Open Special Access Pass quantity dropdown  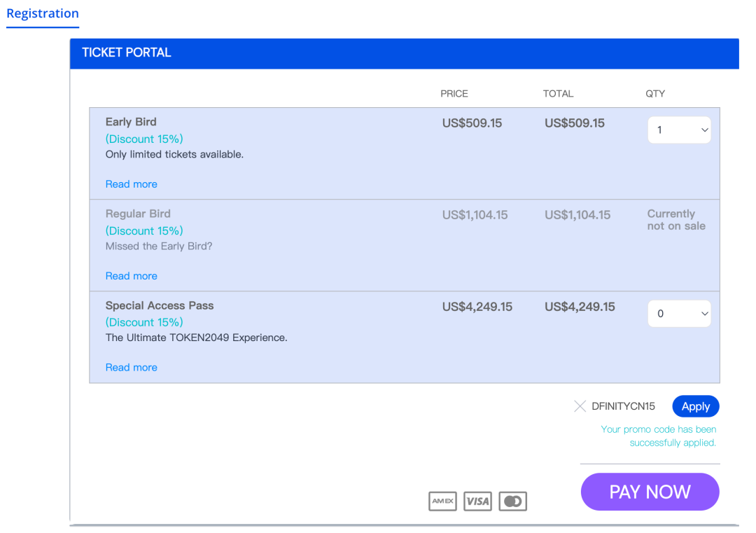click(x=679, y=314)
